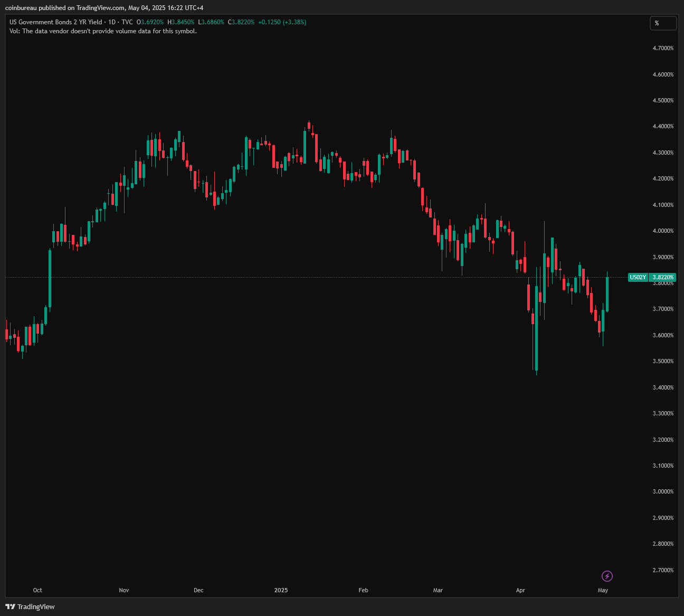Click the Dec label on the time axis
684x616 pixels.
[x=198, y=590]
